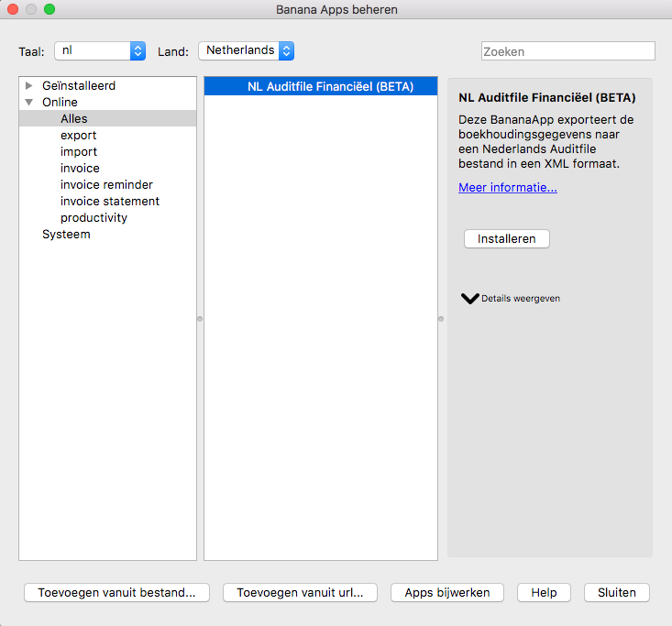Viewport: 672px width, 626px height.
Task: Collapse the Online tree node triangle
Action: (28, 103)
